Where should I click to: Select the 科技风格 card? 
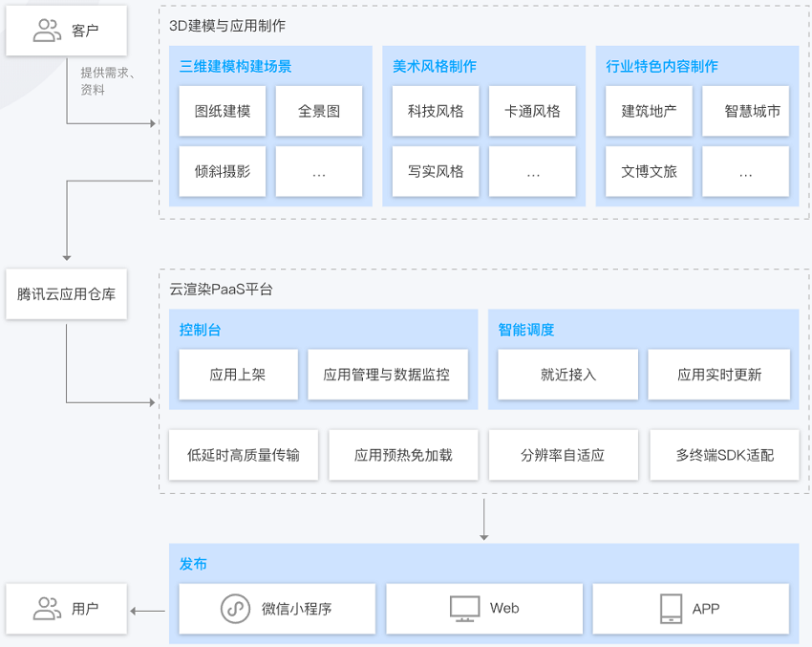(436, 111)
